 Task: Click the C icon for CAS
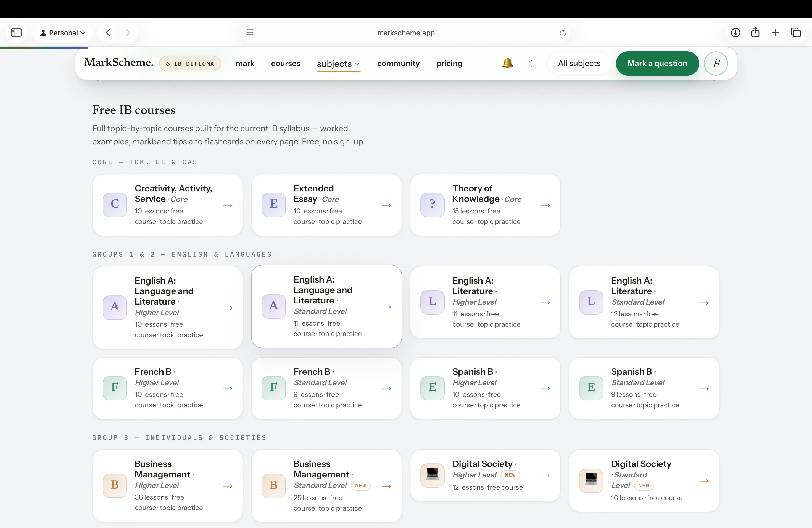(115, 205)
